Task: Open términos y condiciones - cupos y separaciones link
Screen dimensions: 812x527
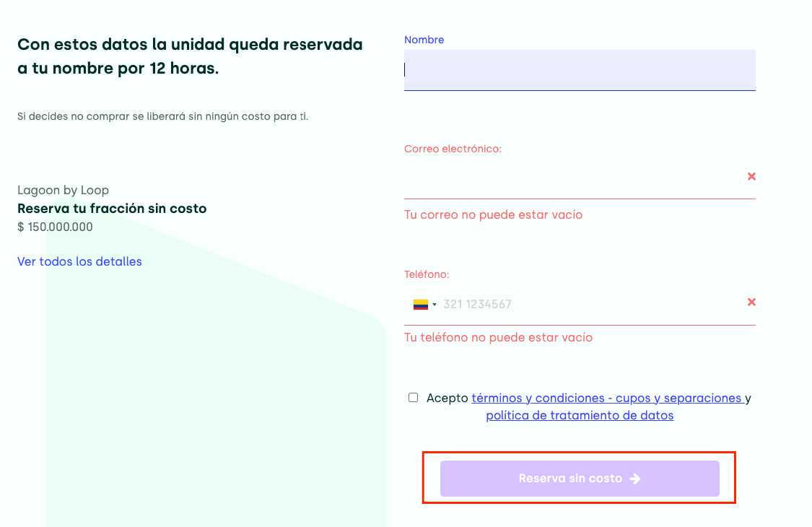Action: pyautogui.click(x=606, y=398)
